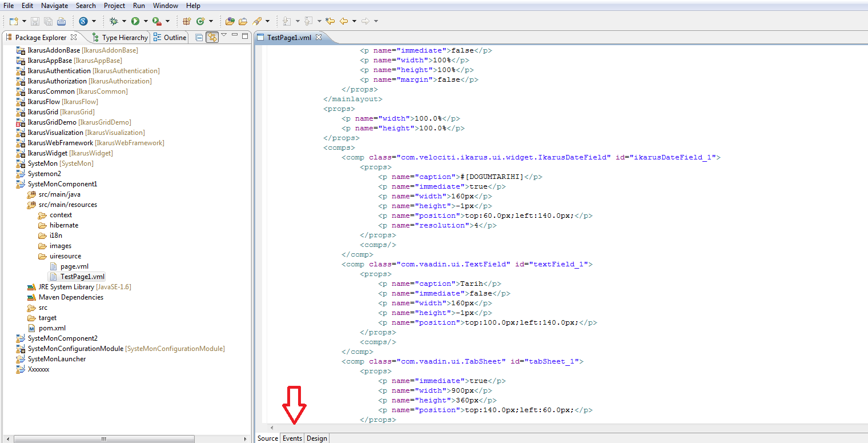The width and height of the screenshot is (868, 443).
Task: Click the New Java Package icon
Action: (x=187, y=21)
